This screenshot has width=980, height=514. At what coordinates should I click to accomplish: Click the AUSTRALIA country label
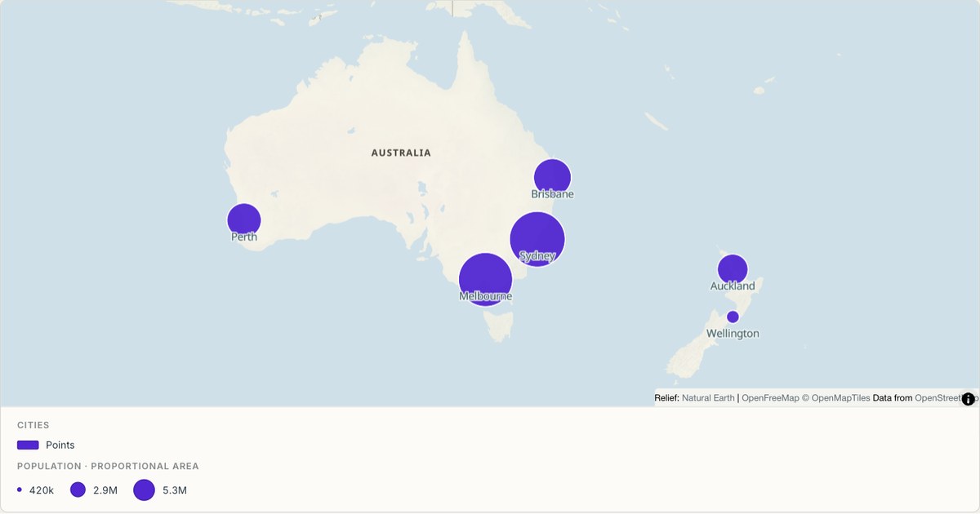click(x=401, y=153)
